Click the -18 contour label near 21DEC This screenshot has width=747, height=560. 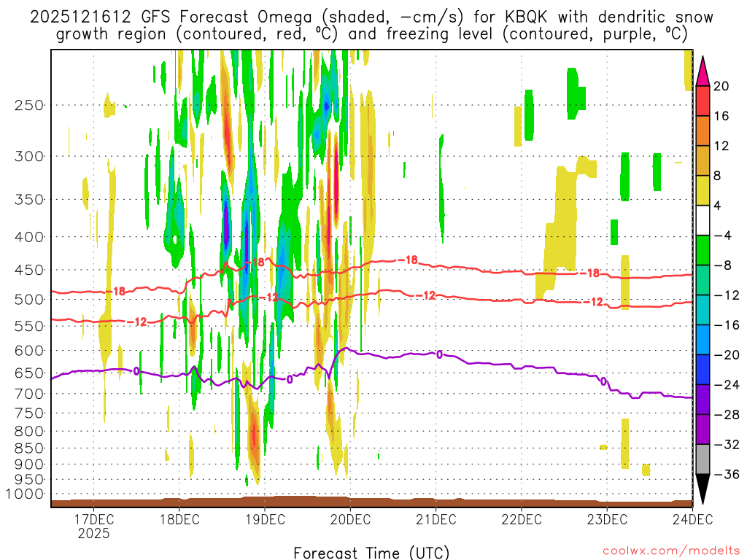click(407, 260)
